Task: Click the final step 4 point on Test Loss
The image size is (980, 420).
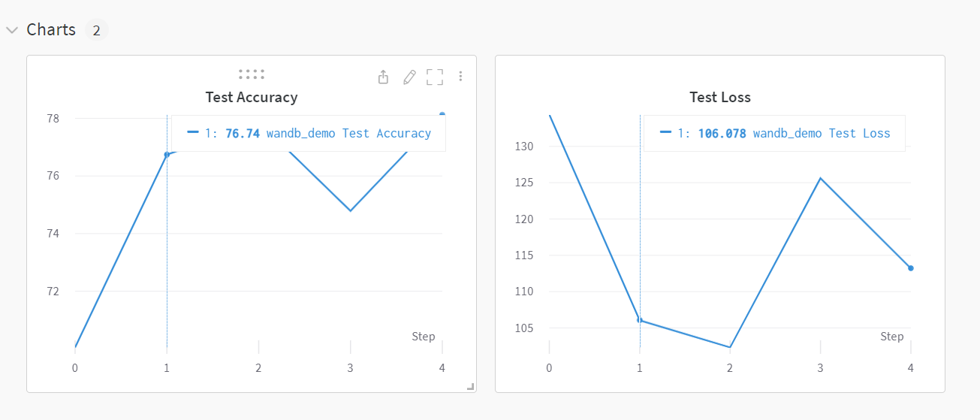Action: 911,268
